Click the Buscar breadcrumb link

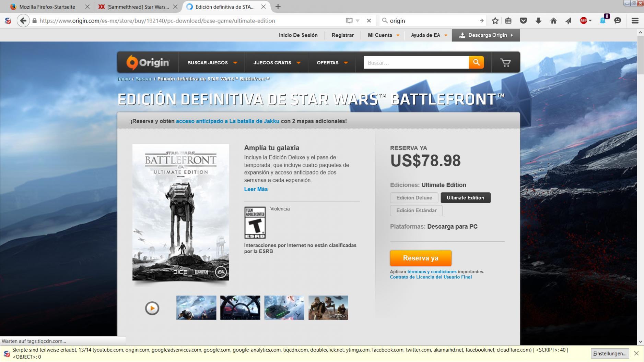pos(143,79)
